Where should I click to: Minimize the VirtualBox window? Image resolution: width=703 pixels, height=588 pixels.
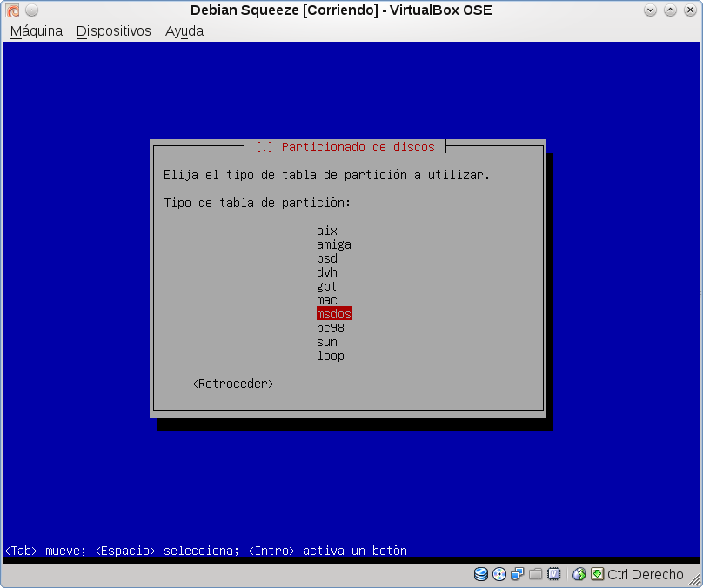click(650, 10)
